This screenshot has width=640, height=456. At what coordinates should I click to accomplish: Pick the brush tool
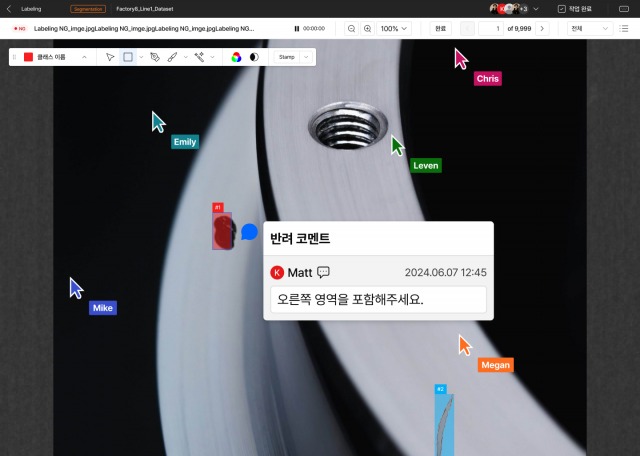point(173,57)
